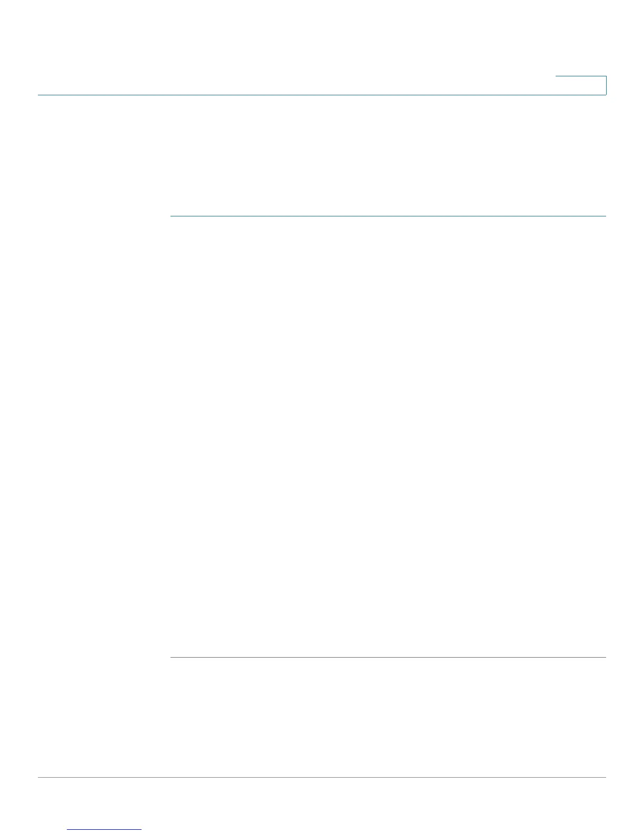Click the right end of the lower section divider
Image resolution: width=644 pixels, height=834 pixels.
[604, 657]
